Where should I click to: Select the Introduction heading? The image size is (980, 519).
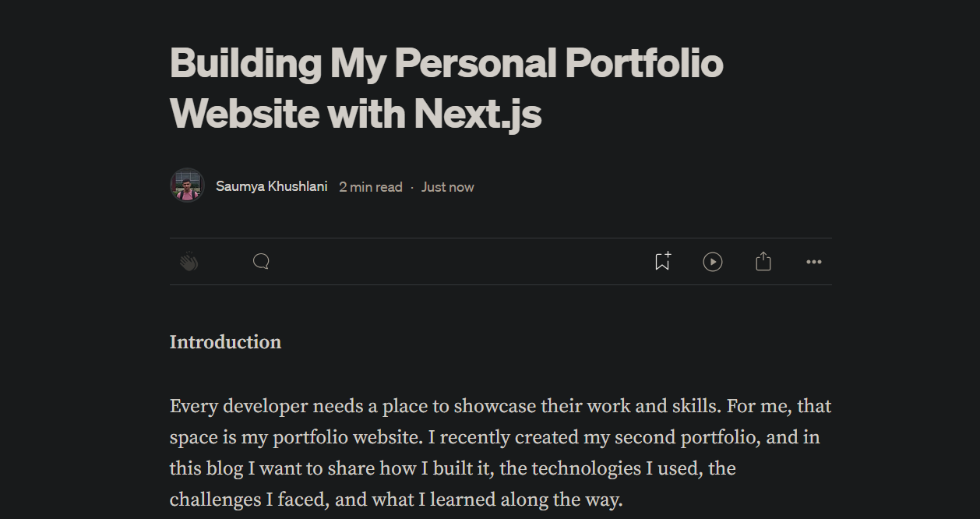point(225,341)
